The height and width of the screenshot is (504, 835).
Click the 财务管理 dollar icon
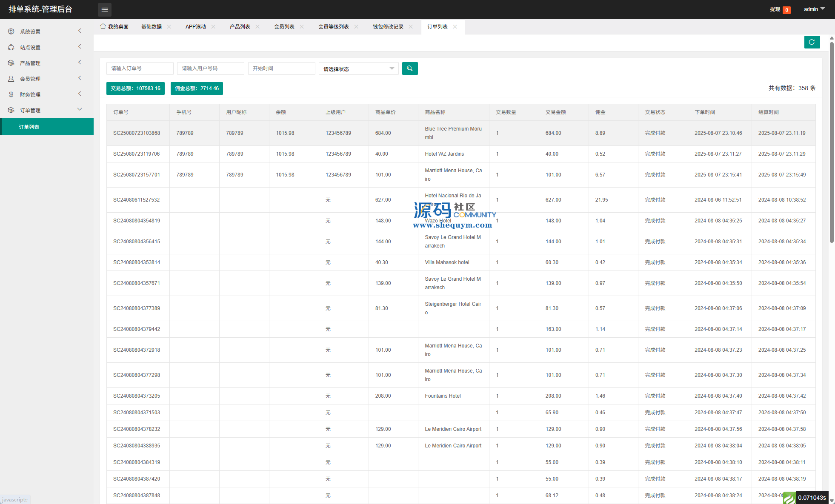coord(11,94)
